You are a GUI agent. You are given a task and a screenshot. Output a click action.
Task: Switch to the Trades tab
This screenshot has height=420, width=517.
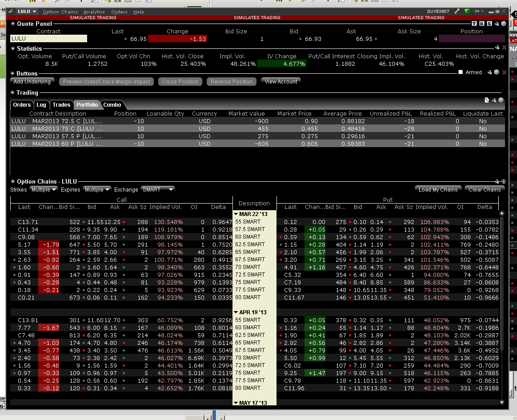(61, 105)
